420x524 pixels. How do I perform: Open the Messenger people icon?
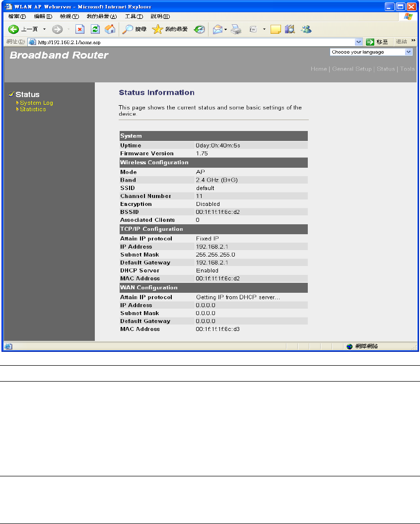pyautogui.click(x=306, y=29)
